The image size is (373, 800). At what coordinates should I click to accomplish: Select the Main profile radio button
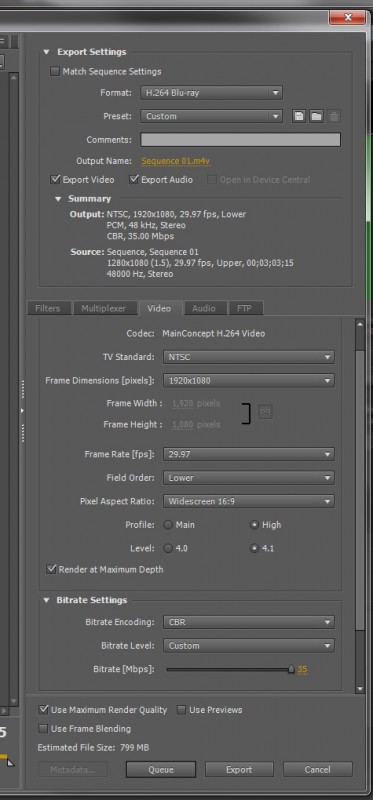pyautogui.click(x=167, y=524)
